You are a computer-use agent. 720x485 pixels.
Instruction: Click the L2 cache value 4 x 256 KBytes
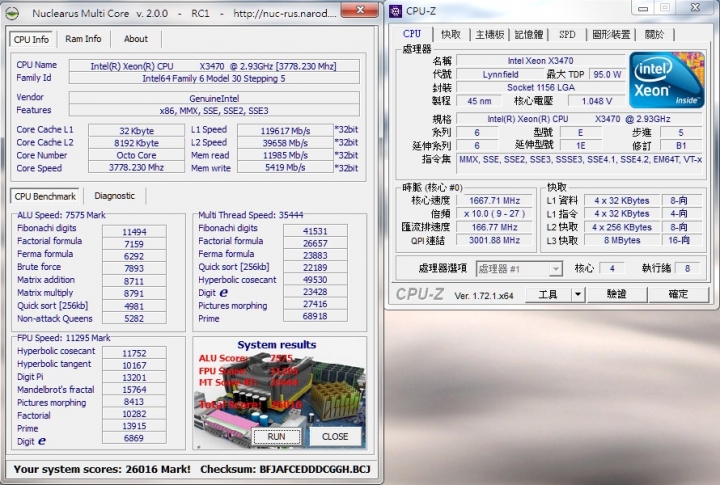[x=622, y=227]
